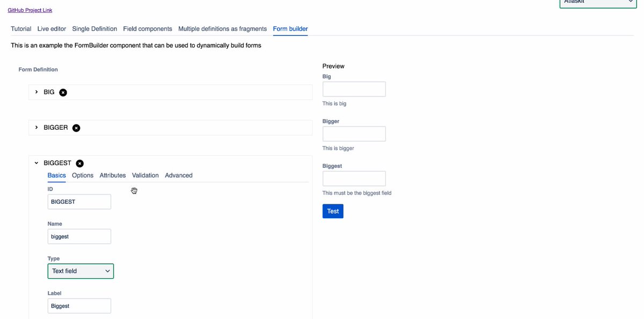Screen dimensions: 644x319
Task: Open the Tutorial tab
Action: coord(21,29)
